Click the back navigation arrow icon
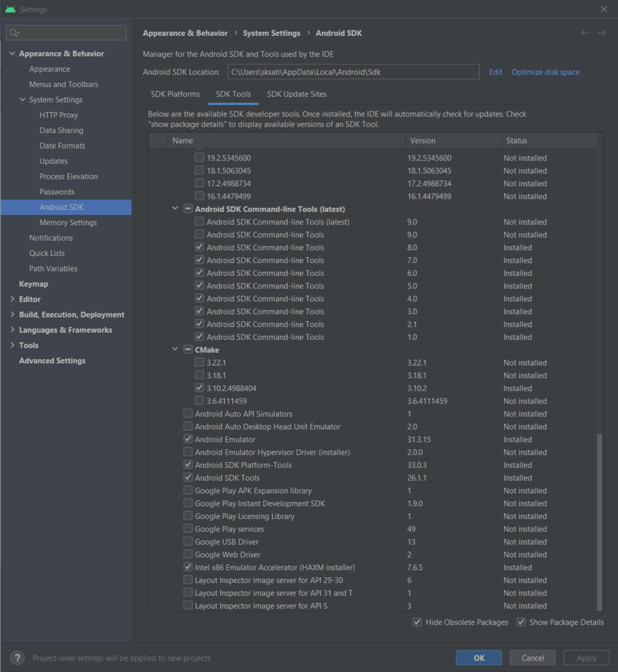Viewport: 618px width, 672px height. pyautogui.click(x=585, y=33)
